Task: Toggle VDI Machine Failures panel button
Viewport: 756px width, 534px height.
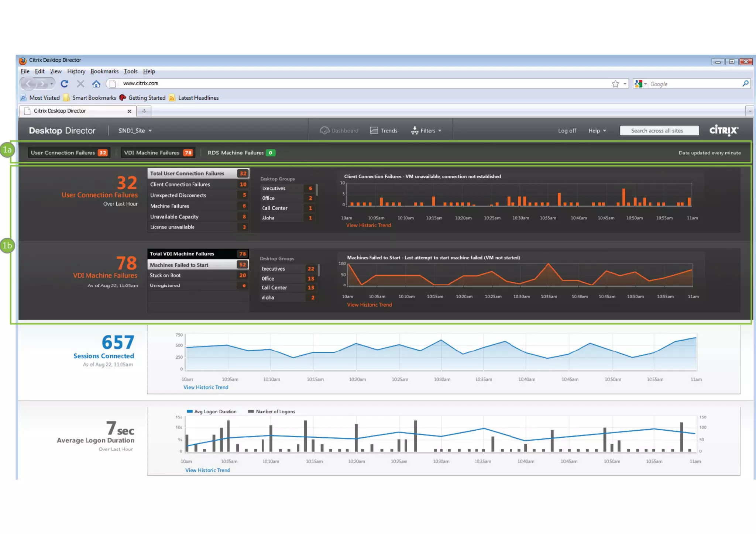Action: pyautogui.click(x=158, y=153)
